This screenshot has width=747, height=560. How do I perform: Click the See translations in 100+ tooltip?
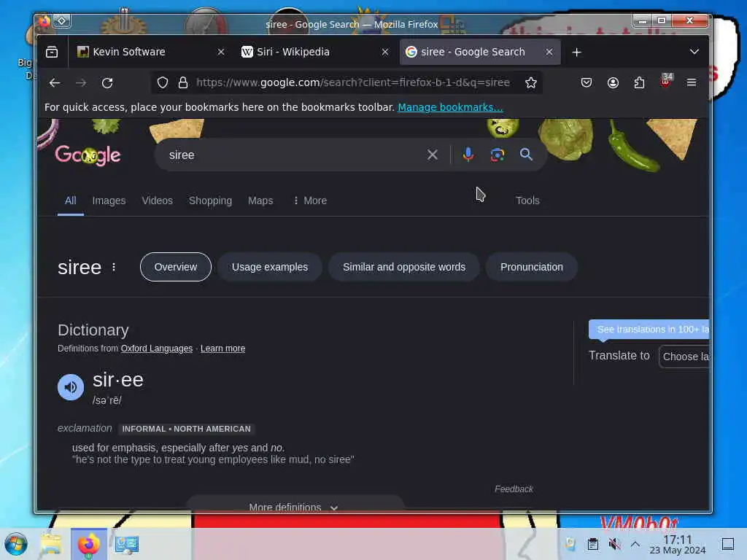coord(649,330)
